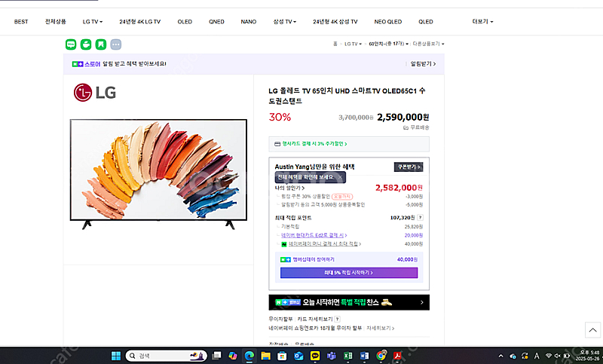Open Word from the taskbar
603x364 pixels.
(364, 356)
